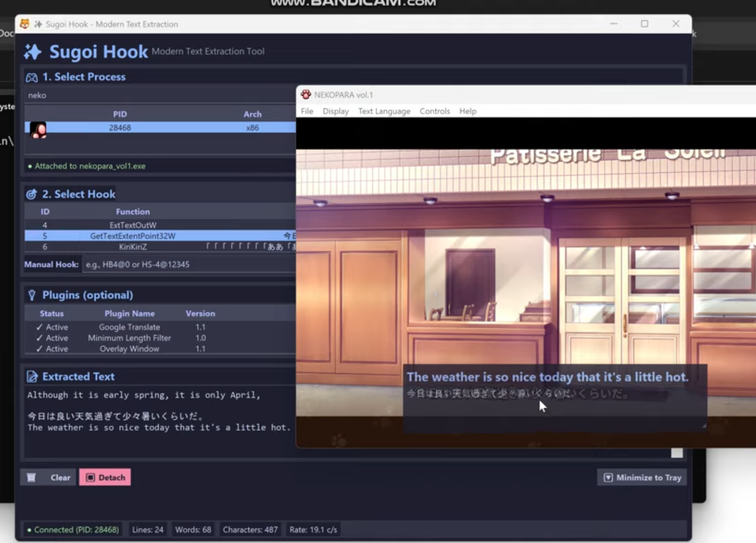Click the edit icon beside Extracted Text
This screenshot has width=756, height=543.
[32, 376]
